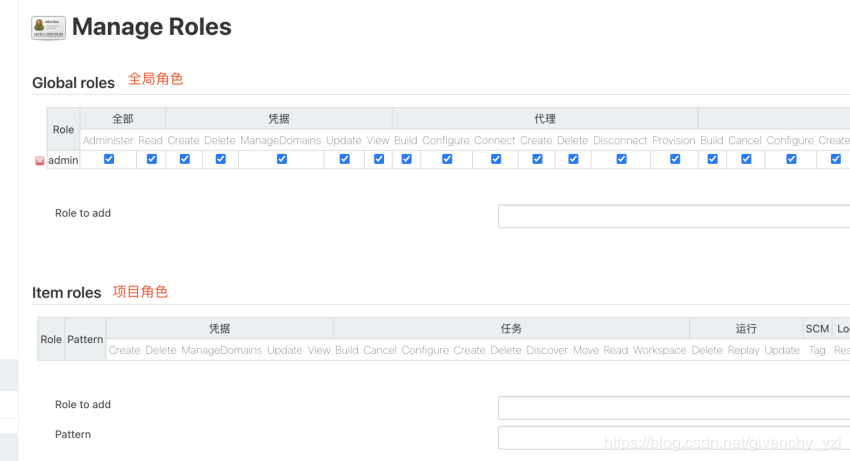Click the Provision column label

coord(673,140)
